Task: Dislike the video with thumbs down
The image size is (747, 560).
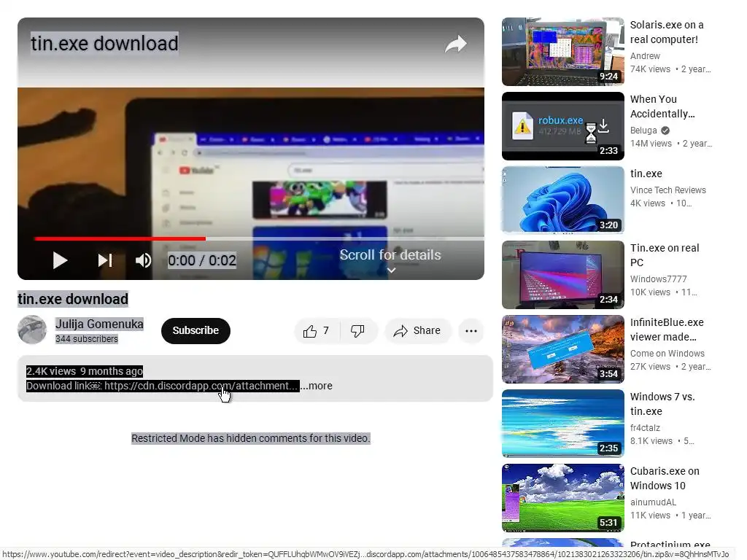Action: [x=357, y=330]
